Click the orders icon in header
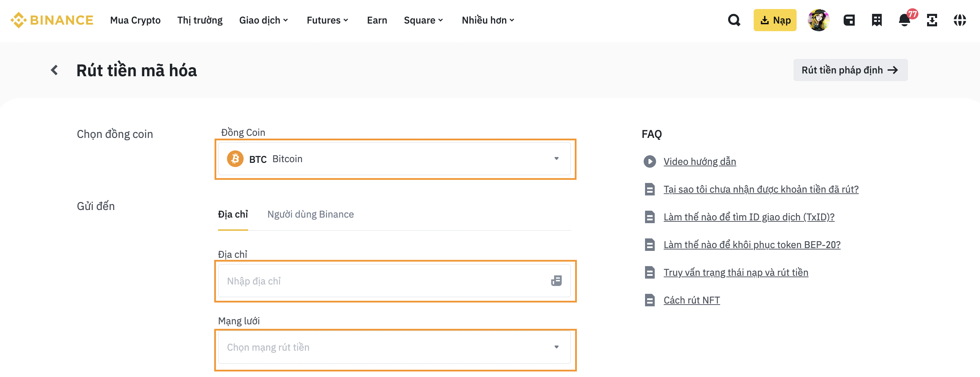 [x=877, y=20]
